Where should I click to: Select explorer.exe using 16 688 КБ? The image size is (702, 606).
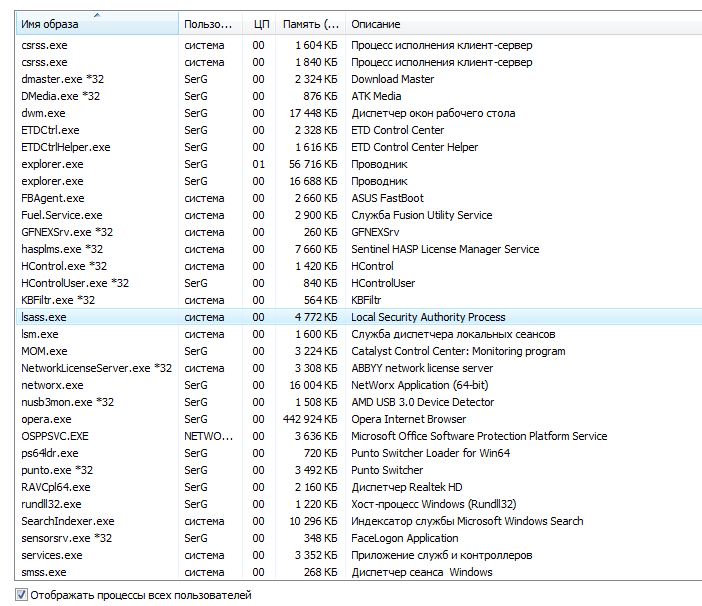[x=359, y=181]
